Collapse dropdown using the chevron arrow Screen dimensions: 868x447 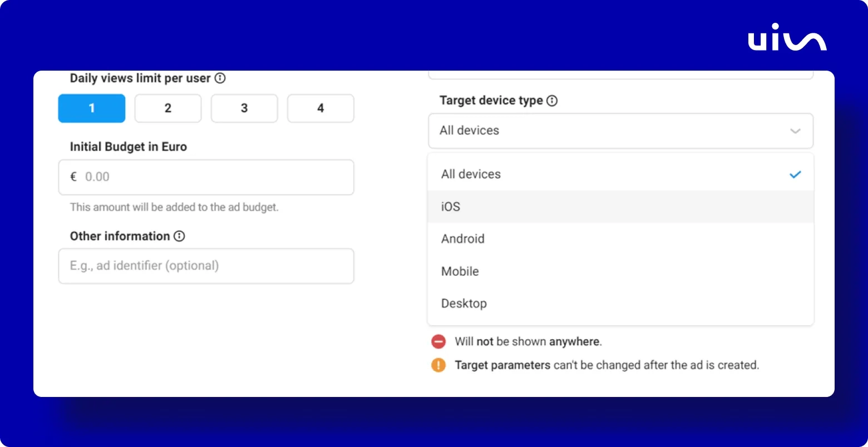[796, 131]
